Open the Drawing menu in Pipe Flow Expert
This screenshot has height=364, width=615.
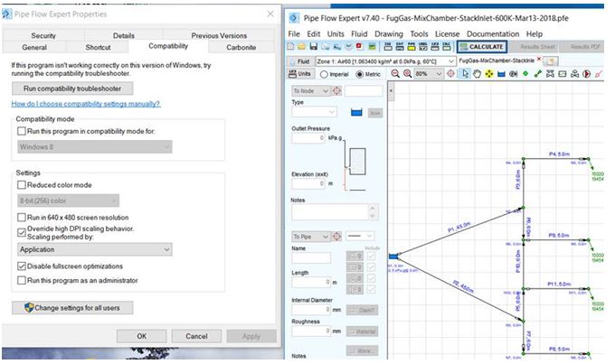tap(388, 33)
